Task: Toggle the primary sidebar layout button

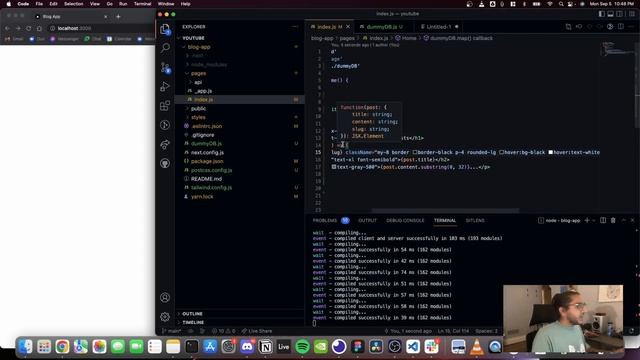Action: (x=602, y=14)
